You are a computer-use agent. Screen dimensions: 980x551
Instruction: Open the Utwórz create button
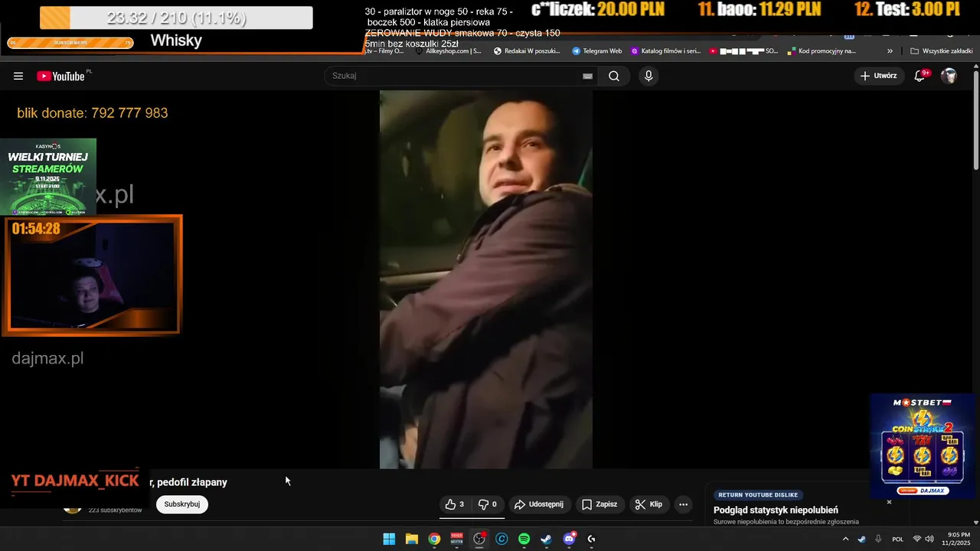click(879, 76)
